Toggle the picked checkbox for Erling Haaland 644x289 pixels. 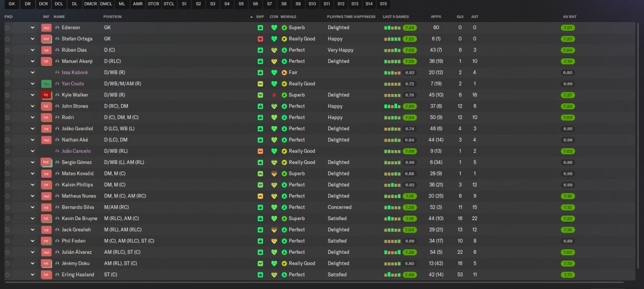tap(8, 275)
